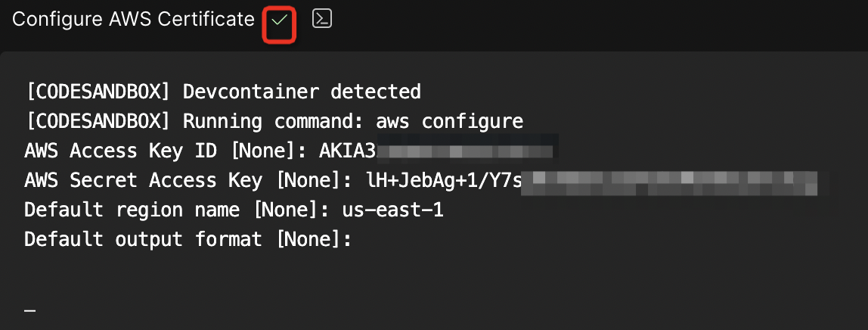868x330 pixels.
Task: Click the us-east-1 region value
Action: pyautogui.click(x=392, y=210)
